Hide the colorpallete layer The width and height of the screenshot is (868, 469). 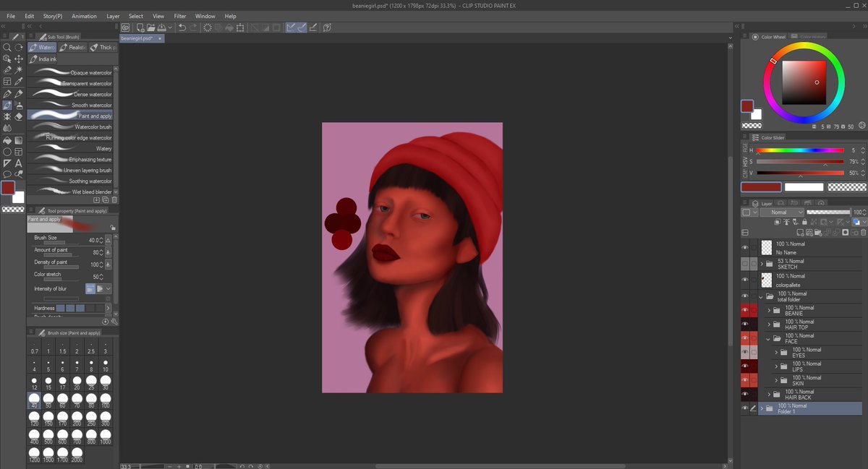coord(745,280)
